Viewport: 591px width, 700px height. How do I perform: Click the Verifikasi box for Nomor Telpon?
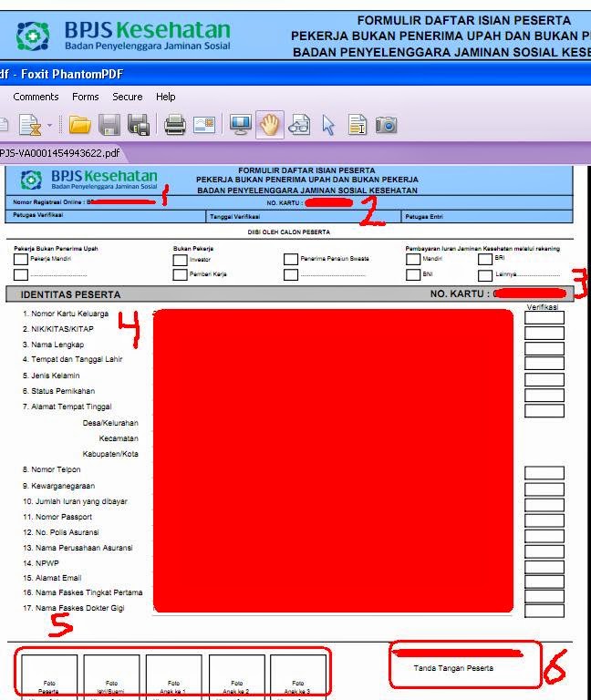pos(544,473)
